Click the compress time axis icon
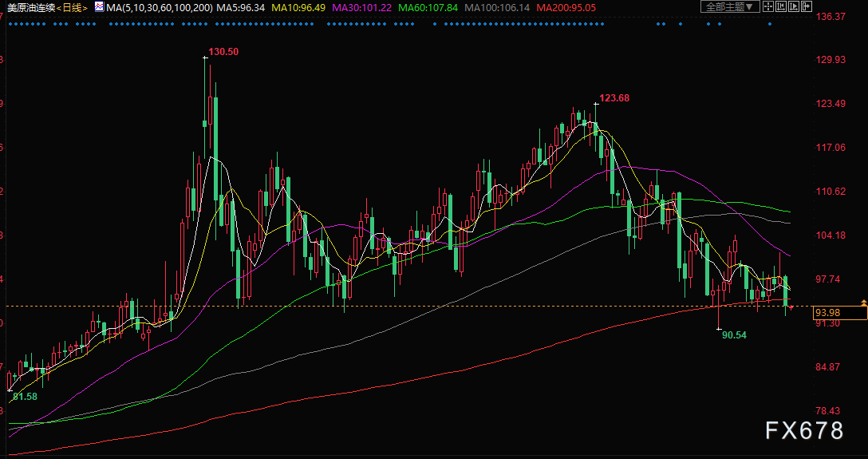 [x=781, y=6]
